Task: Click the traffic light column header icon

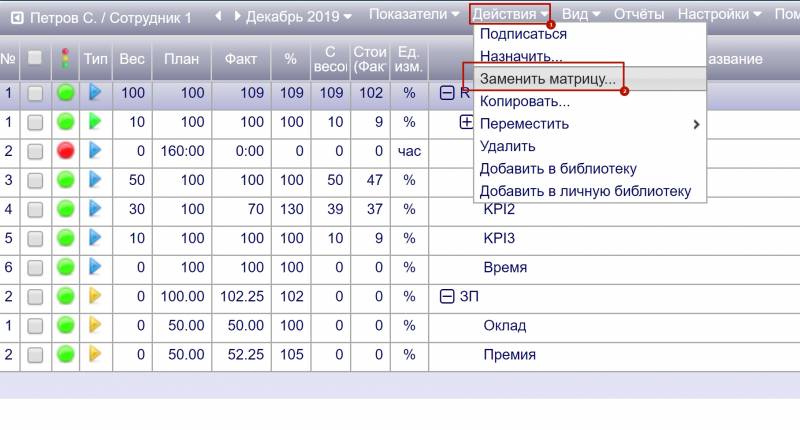Action: click(x=65, y=59)
